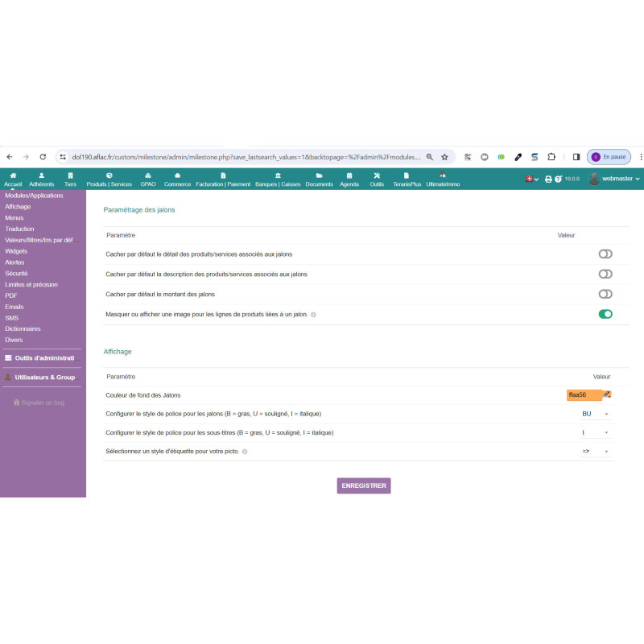Click the color picker eyedropper icon
This screenshot has height=644, width=644.
tap(607, 394)
